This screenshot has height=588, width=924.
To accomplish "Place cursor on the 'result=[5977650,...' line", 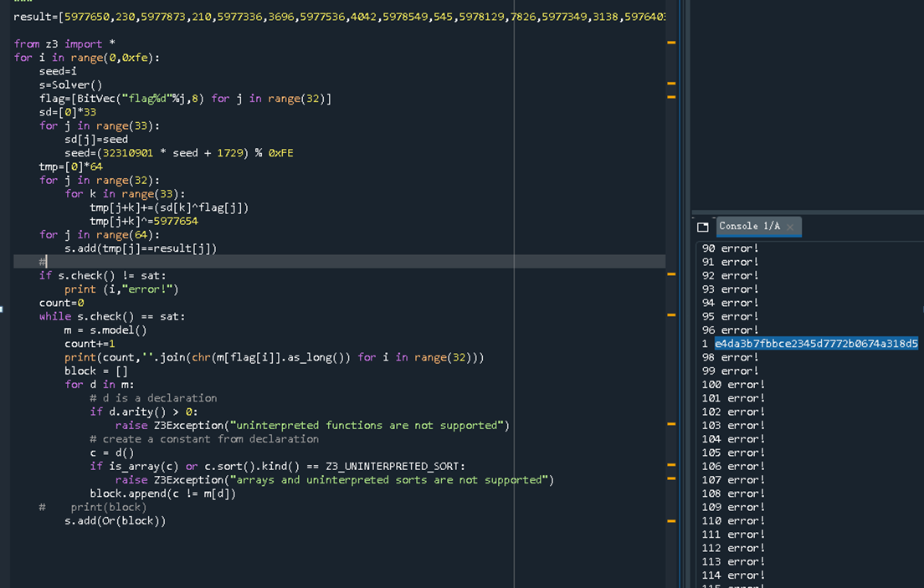I will click(x=340, y=17).
